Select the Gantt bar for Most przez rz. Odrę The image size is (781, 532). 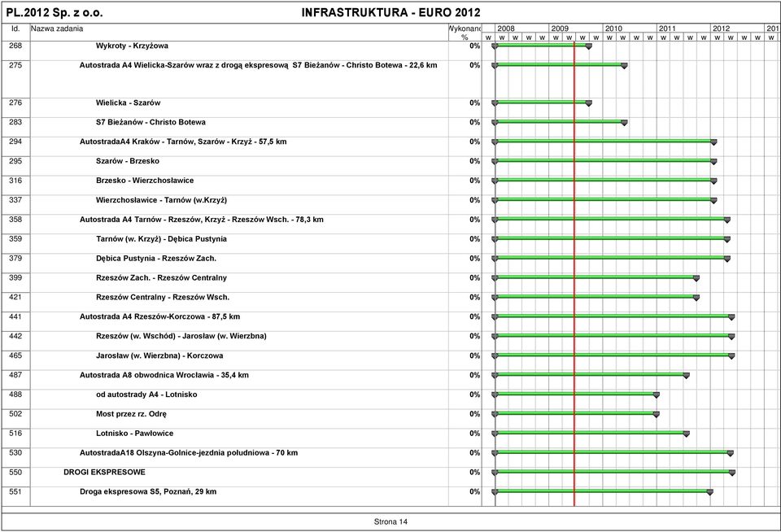tap(576, 413)
